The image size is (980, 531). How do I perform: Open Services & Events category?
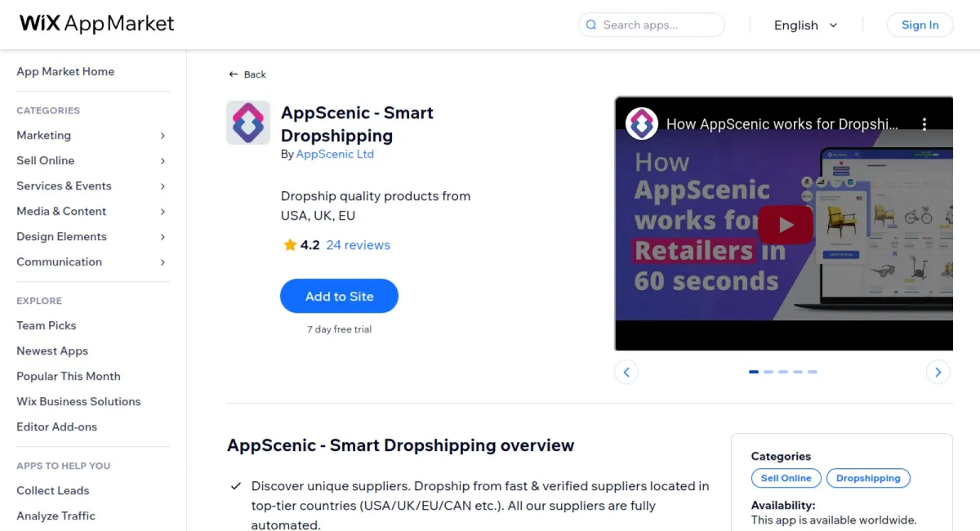pyautogui.click(x=65, y=186)
